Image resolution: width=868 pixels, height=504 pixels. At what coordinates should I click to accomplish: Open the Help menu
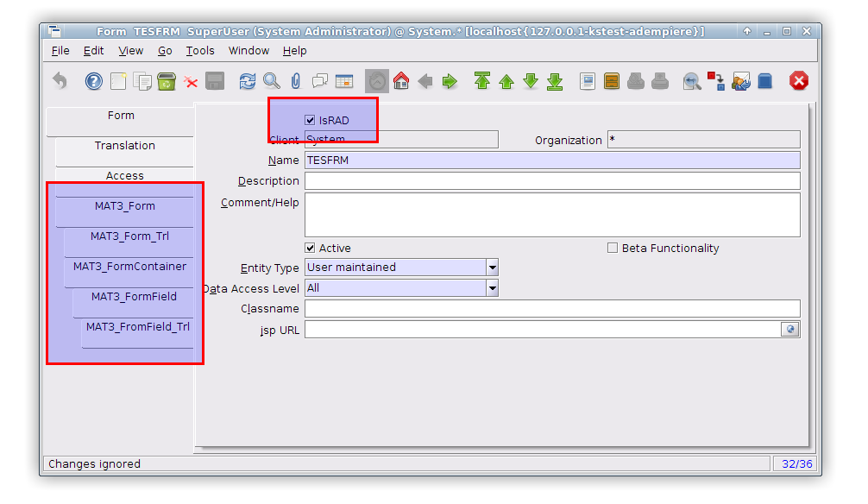(x=294, y=51)
